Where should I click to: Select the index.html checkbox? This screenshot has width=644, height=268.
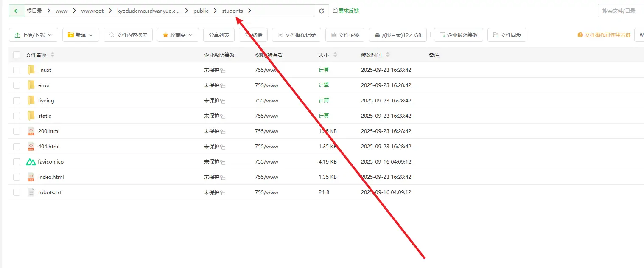click(17, 177)
